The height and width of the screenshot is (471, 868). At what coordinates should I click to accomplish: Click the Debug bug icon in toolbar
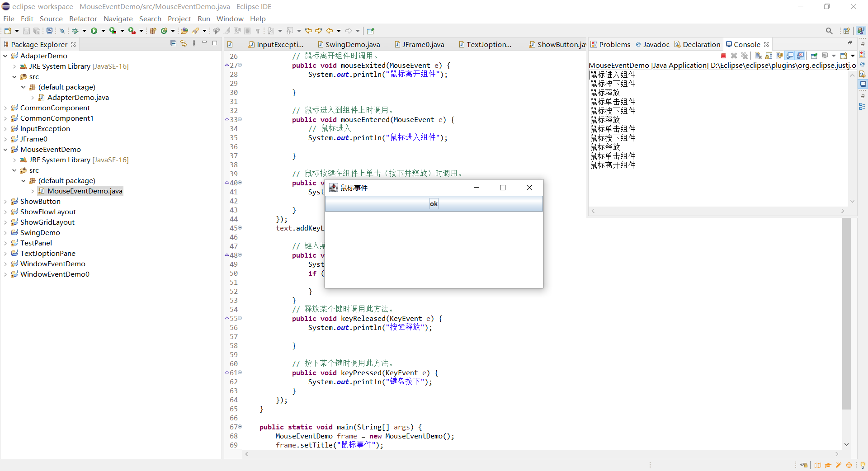75,31
